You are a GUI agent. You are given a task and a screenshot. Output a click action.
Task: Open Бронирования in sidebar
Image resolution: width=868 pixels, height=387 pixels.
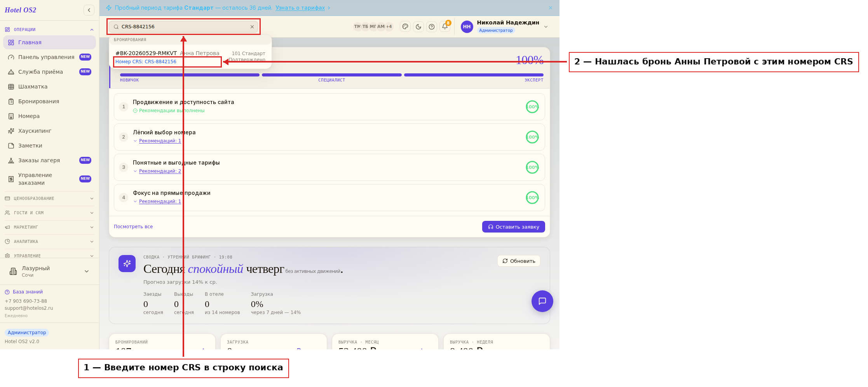tap(49, 101)
